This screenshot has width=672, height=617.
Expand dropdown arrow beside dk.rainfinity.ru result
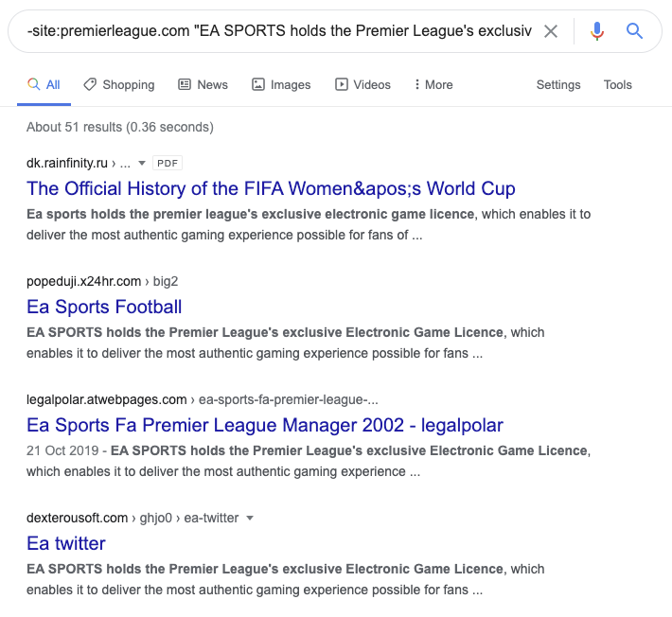142,163
